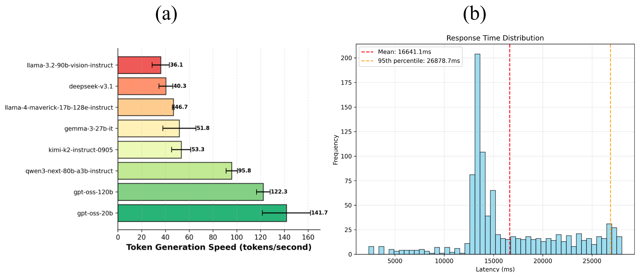Click the red llama-3.2-90b-vision-instruct bar
The height and width of the screenshot is (278, 644).
[139, 65]
